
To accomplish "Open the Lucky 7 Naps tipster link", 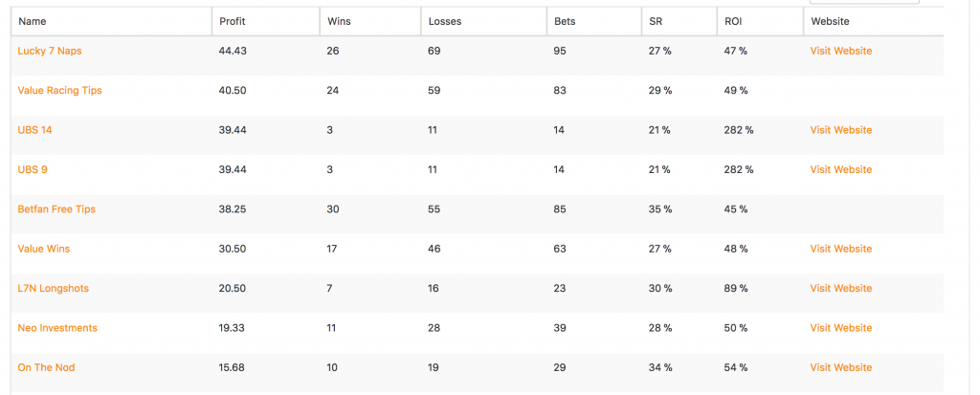I will (x=50, y=52).
